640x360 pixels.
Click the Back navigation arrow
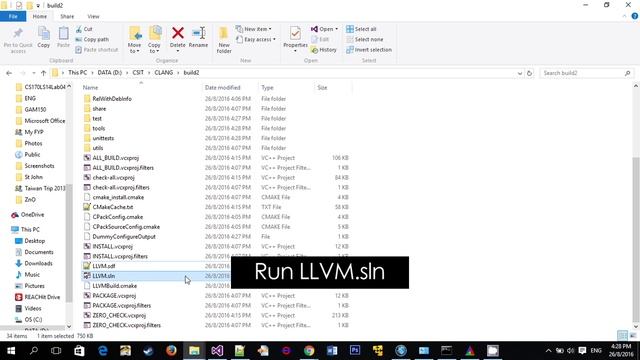click(9, 73)
